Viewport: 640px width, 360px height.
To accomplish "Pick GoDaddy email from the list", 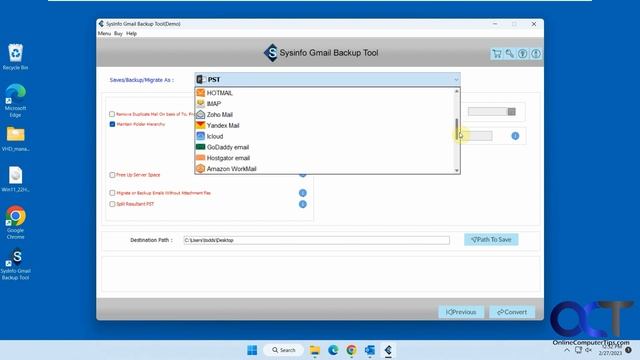I will 324,147.
